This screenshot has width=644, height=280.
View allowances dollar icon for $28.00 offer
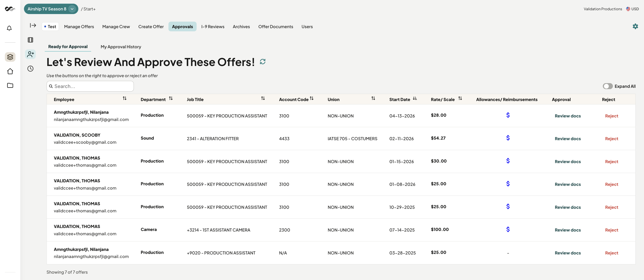point(508,115)
